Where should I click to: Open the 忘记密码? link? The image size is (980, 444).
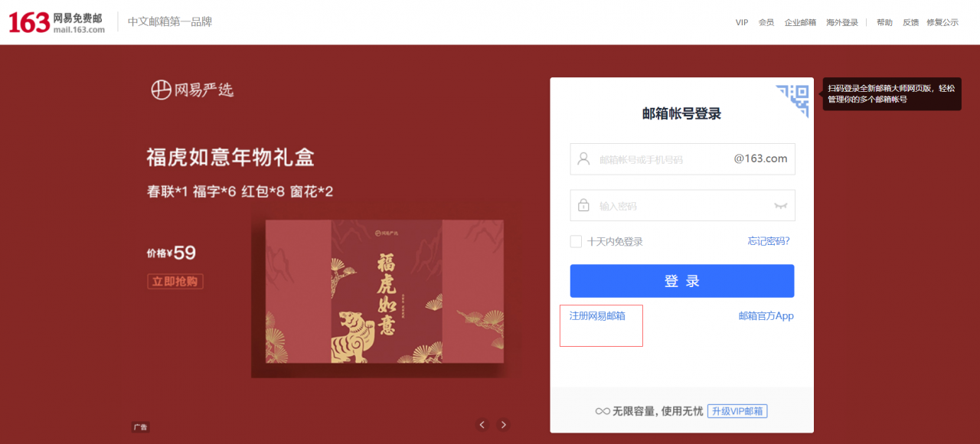[x=769, y=241]
